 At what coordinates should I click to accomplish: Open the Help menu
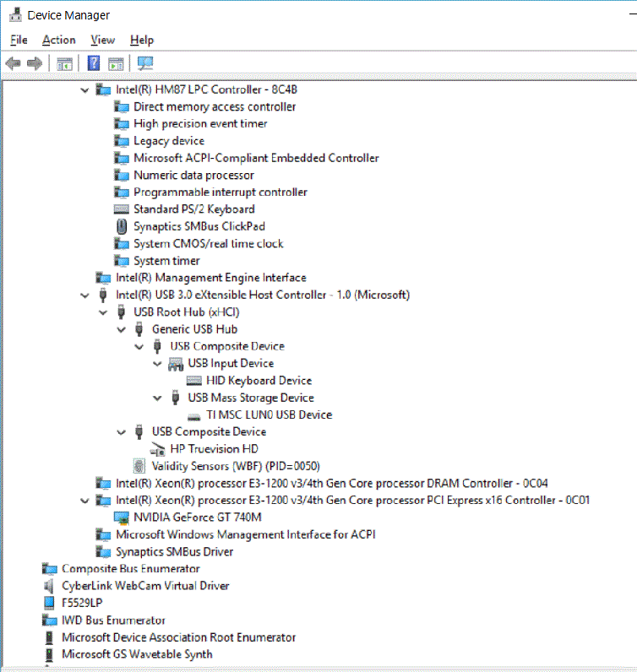point(142,40)
